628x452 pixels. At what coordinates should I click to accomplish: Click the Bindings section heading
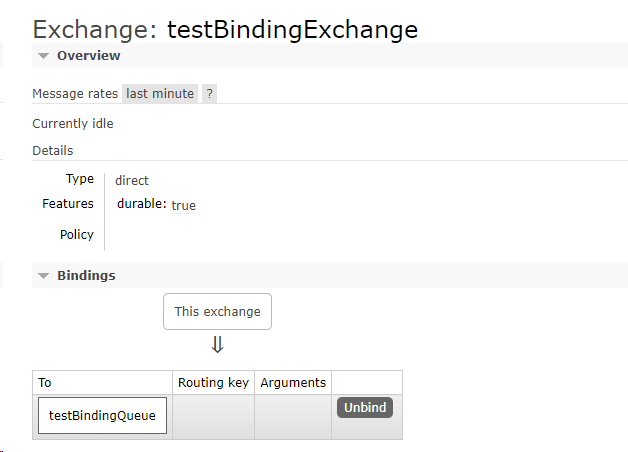point(86,275)
